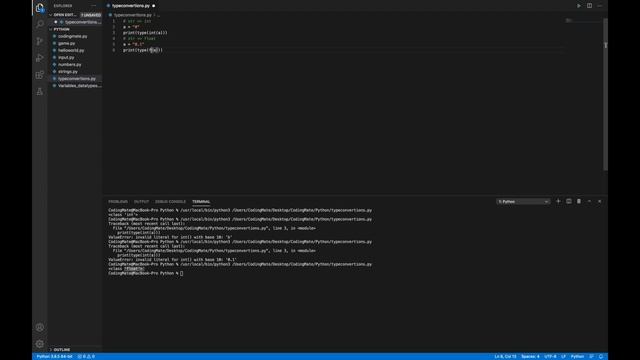640x360 pixels.
Task: Open the Extensions view
Action: point(40,75)
